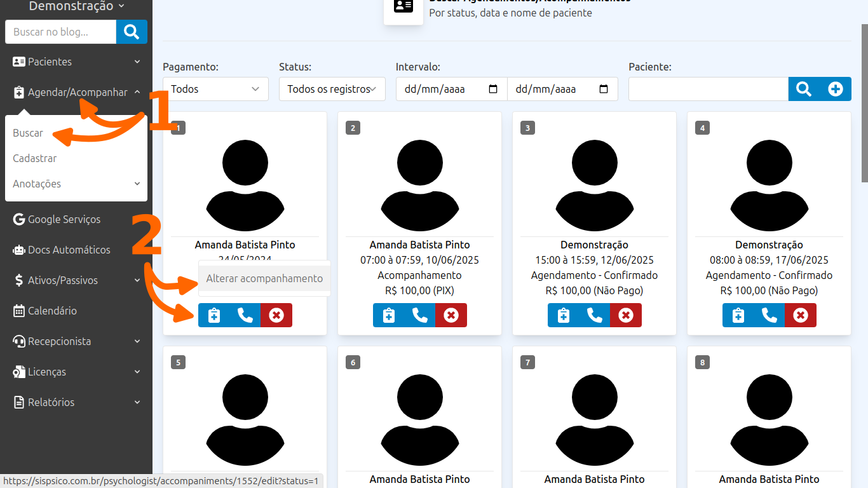The width and height of the screenshot is (868, 488).
Task: Select Cadastrar in the submenu
Action: point(35,158)
